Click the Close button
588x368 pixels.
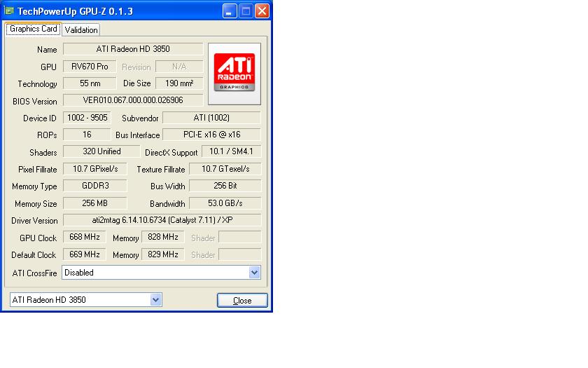tap(242, 301)
